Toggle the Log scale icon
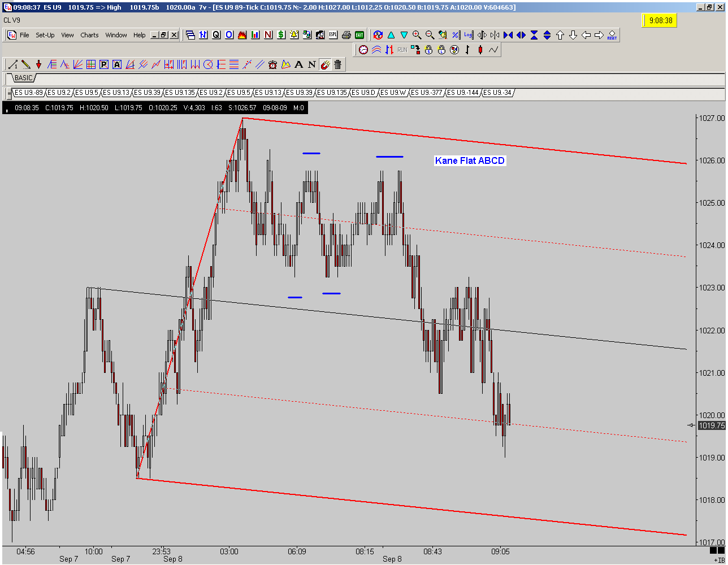The height and width of the screenshot is (565, 728). [469, 35]
